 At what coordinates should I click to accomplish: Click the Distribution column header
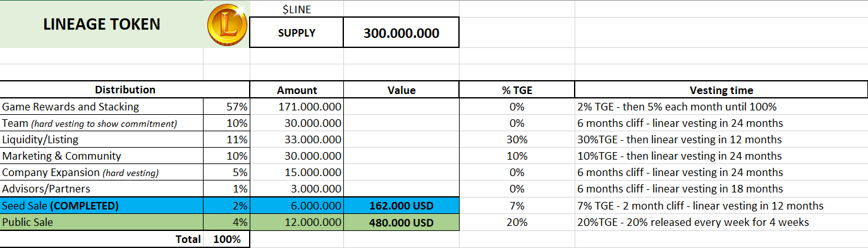coord(125,90)
